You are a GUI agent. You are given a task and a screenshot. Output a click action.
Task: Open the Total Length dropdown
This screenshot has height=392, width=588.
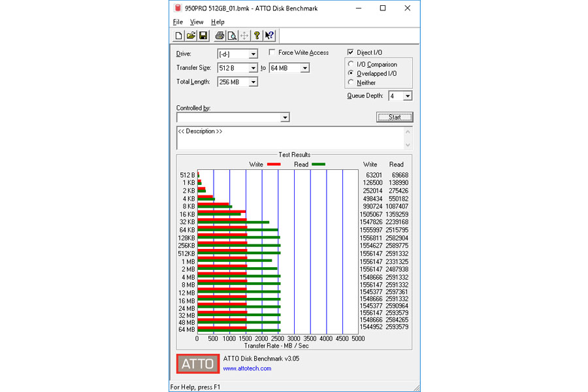(x=253, y=82)
